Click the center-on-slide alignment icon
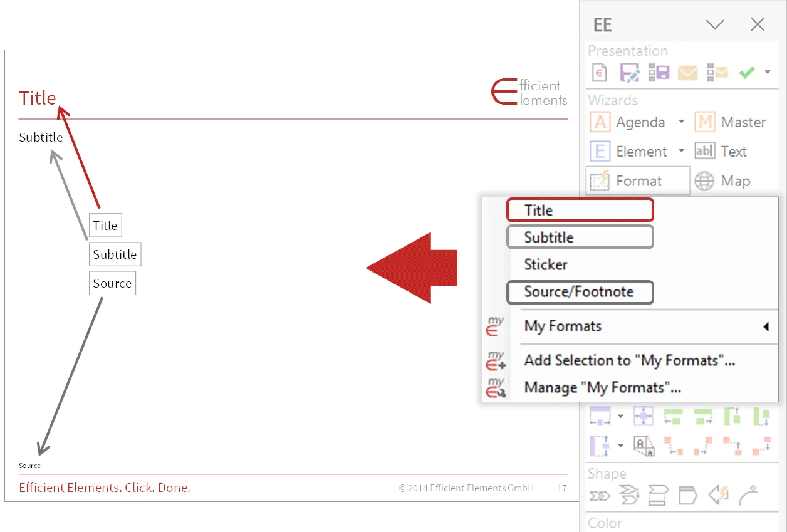 coord(644,415)
